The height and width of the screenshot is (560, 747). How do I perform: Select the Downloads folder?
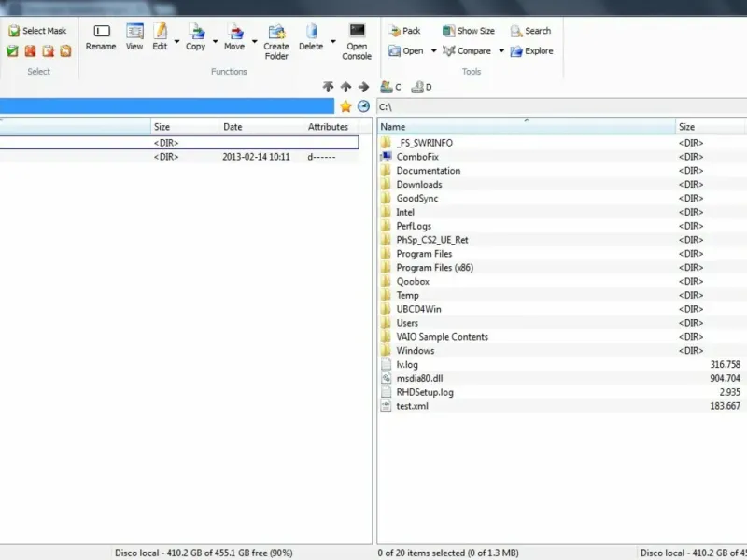(419, 184)
